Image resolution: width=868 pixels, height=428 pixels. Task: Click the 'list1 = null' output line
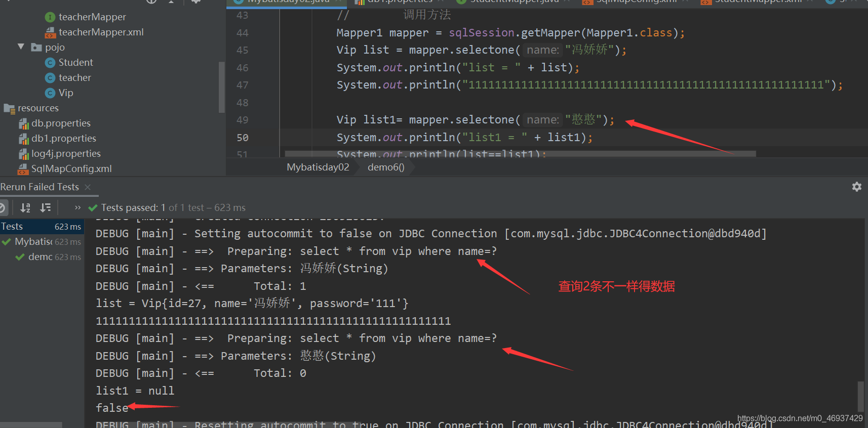tap(135, 391)
